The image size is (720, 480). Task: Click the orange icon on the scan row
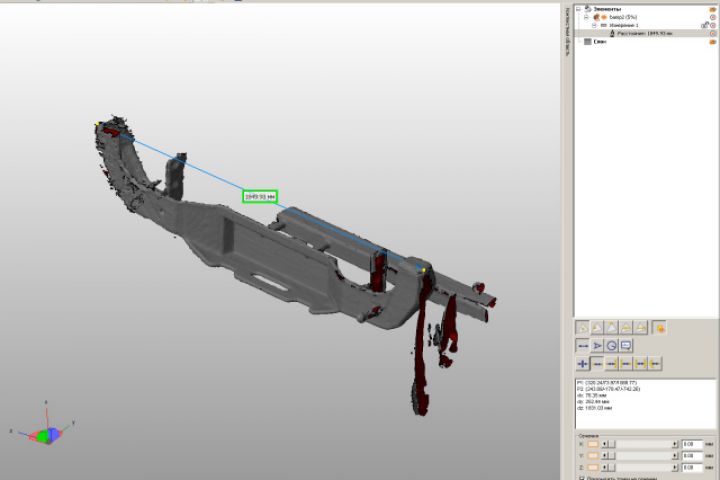(x=712, y=42)
